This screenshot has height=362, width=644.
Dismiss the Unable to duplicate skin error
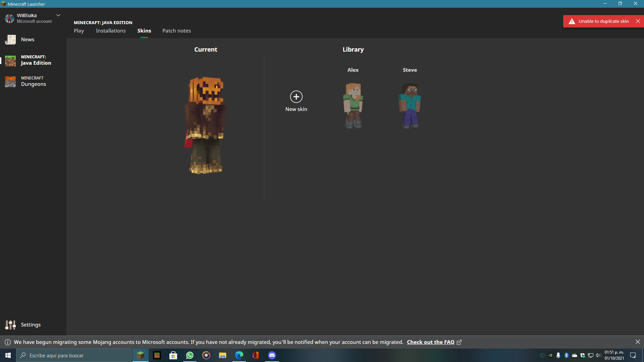click(x=638, y=21)
